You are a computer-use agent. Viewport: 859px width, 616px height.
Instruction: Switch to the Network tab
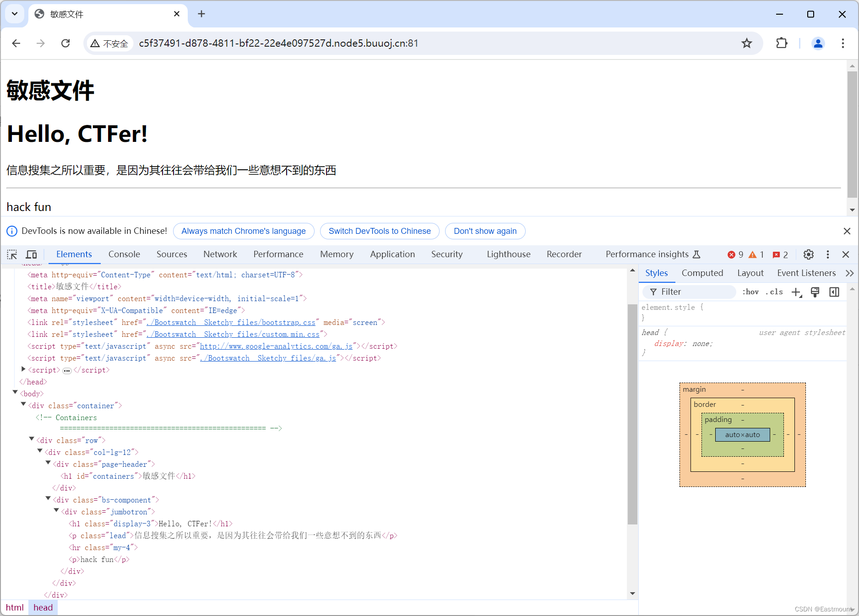[220, 254]
